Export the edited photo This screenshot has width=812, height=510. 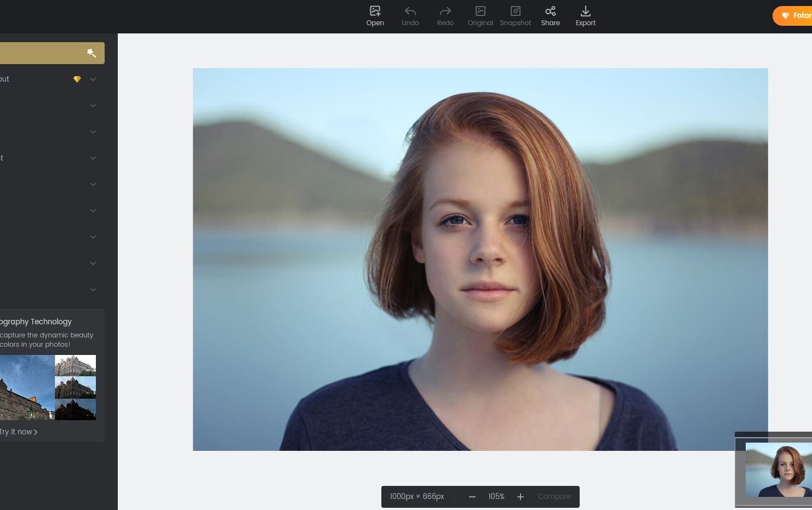pos(585,16)
